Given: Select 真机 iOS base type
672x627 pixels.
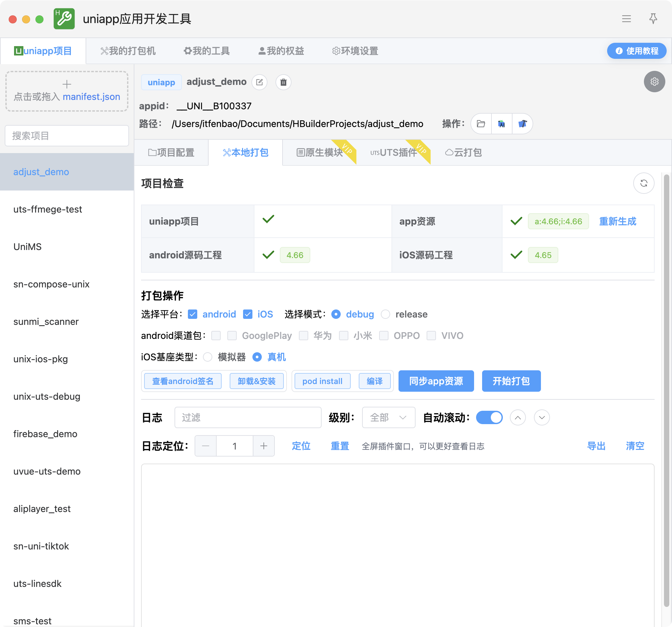Looking at the screenshot, I should (x=257, y=357).
